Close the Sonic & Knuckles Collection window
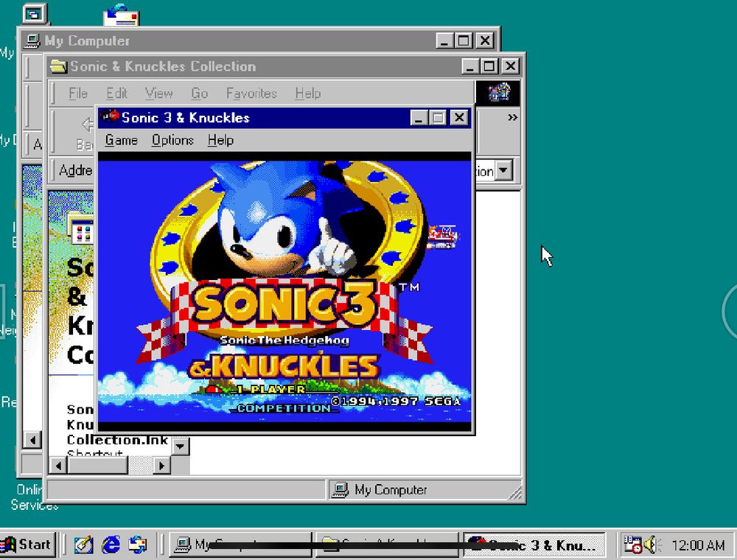Screen dimensions: 737x560 pyautogui.click(x=511, y=66)
